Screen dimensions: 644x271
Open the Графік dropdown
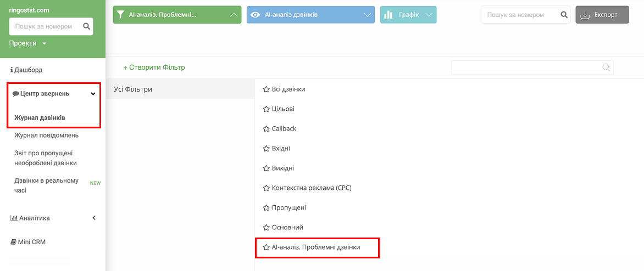coord(408,15)
